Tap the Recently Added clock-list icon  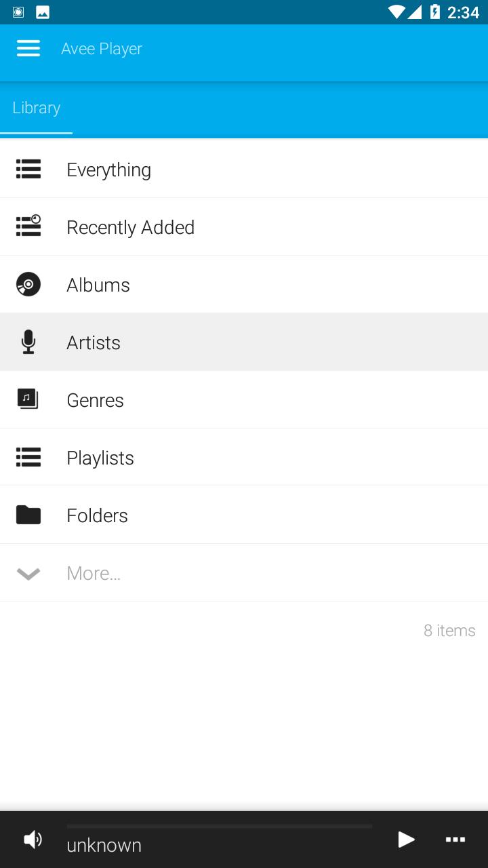pyautogui.click(x=28, y=226)
